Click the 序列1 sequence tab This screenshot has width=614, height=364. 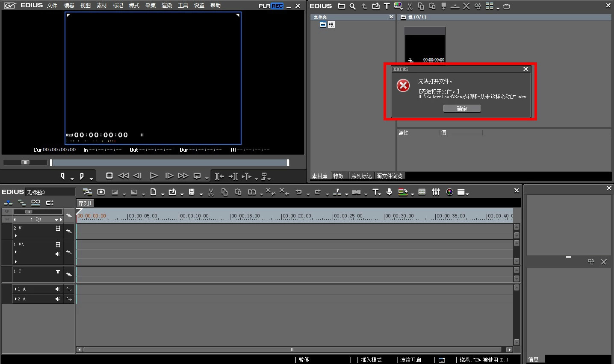point(85,203)
